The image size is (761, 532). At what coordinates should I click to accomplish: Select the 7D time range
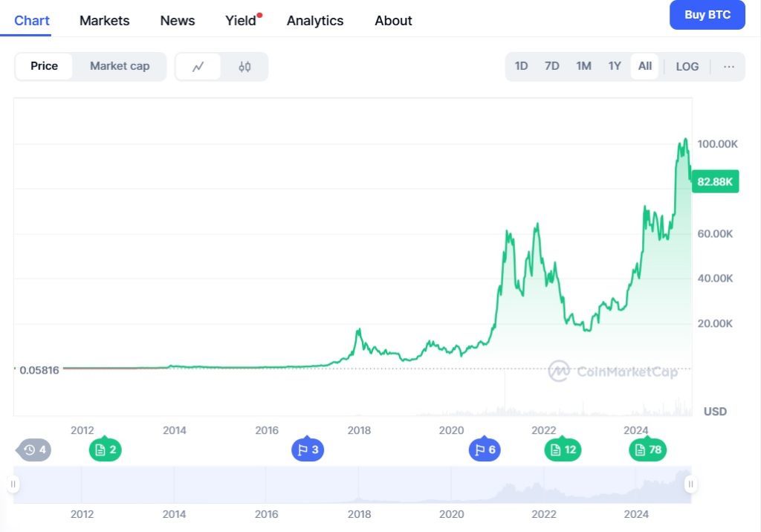[552, 66]
